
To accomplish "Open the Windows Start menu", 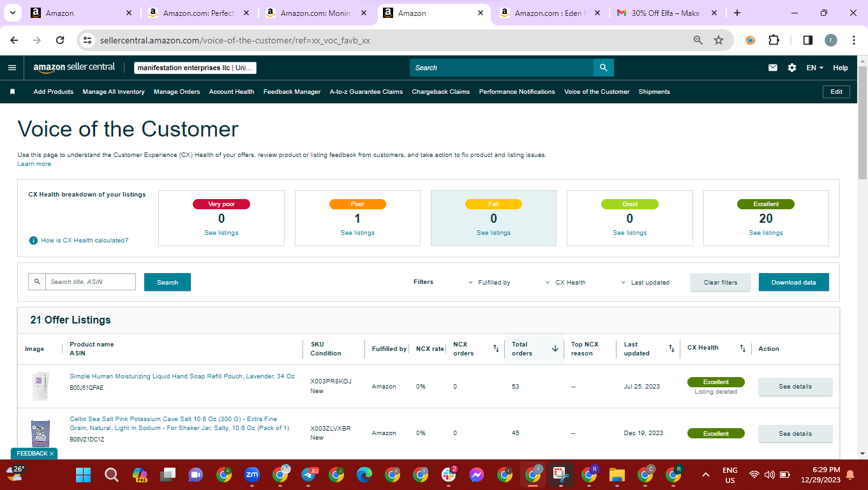I will click(x=84, y=475).
